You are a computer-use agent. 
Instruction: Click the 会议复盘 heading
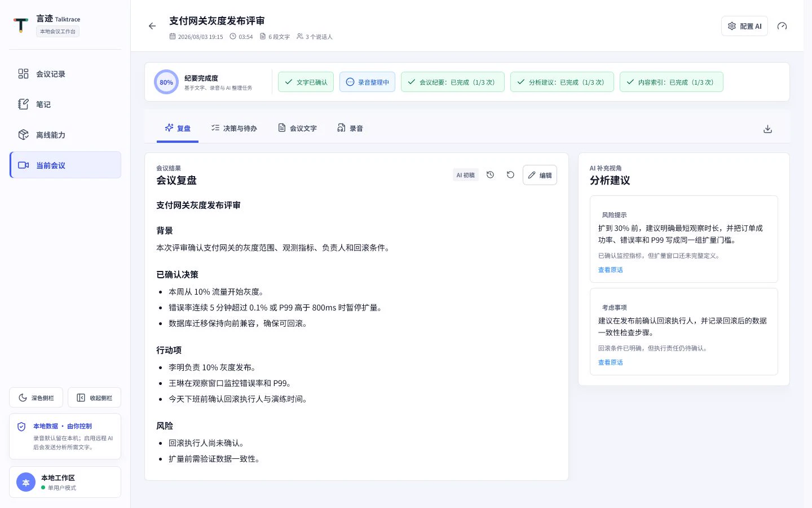pyautogui.click(x=176, y=181)
